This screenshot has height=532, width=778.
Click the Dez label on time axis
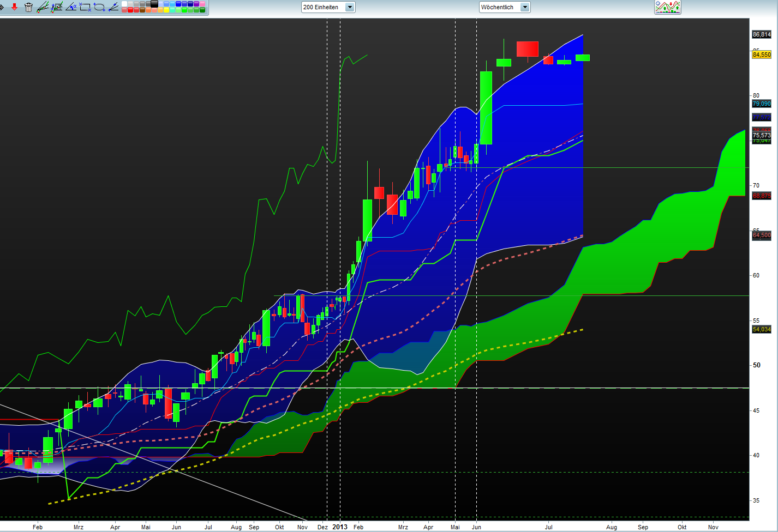[322, 527]
